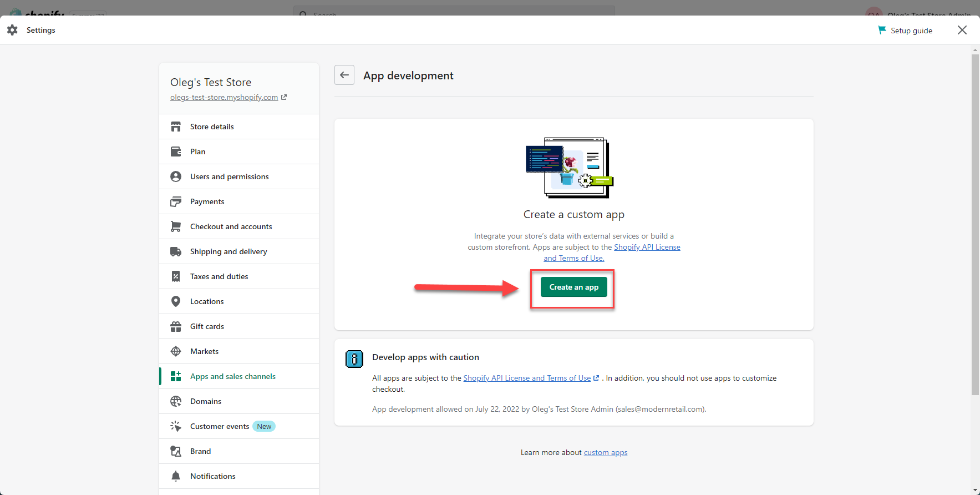This screenshot has height=495, width=980.
Task: Click the scrollbar down arrow
Action: coord(975,491)
